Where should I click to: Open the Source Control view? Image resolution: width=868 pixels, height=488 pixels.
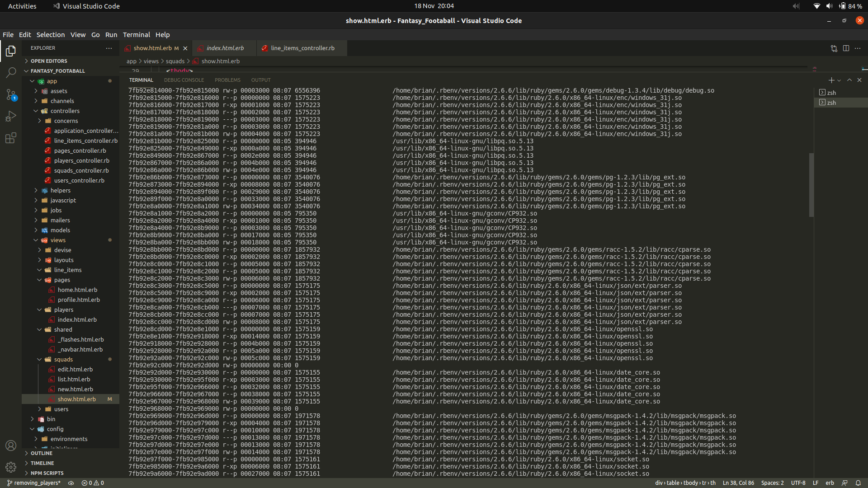(x=11, y=94)
